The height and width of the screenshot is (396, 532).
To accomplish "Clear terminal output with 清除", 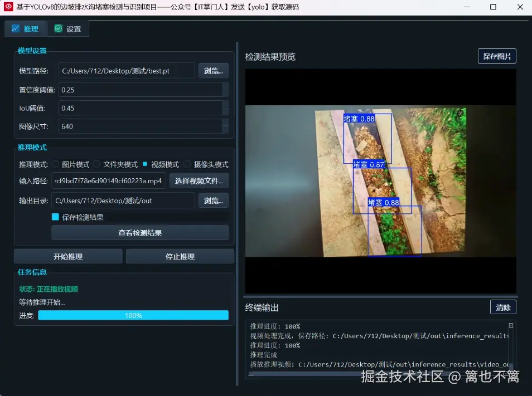I will [503, 307].
